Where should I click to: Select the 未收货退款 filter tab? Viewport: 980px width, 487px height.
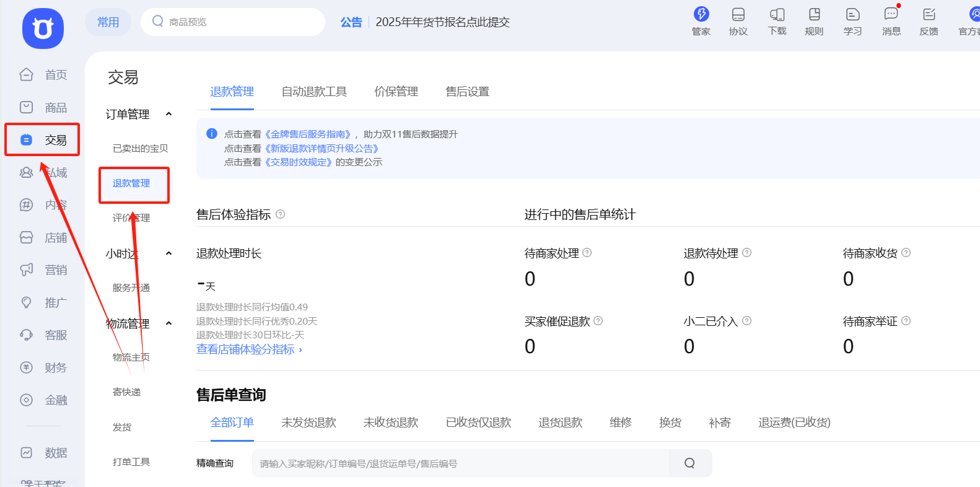[391, 423]
